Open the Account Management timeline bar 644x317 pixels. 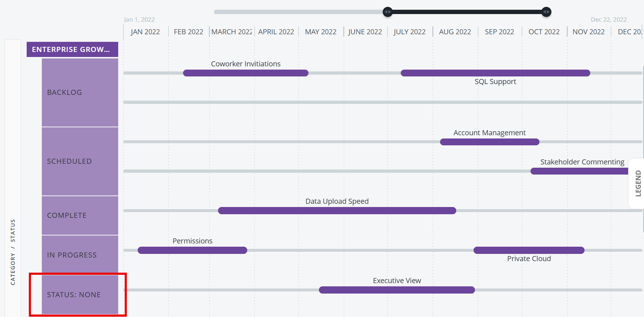click(489, 142)
